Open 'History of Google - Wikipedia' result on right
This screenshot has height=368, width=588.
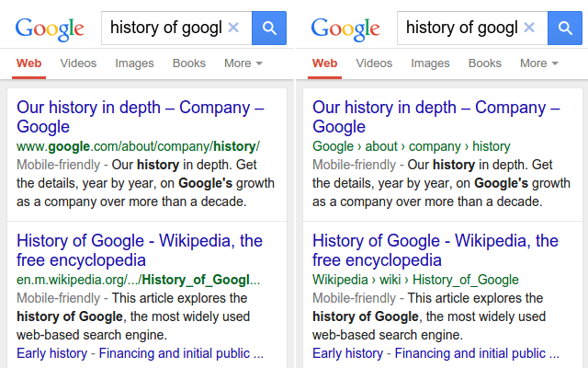(x=435, y=250)
